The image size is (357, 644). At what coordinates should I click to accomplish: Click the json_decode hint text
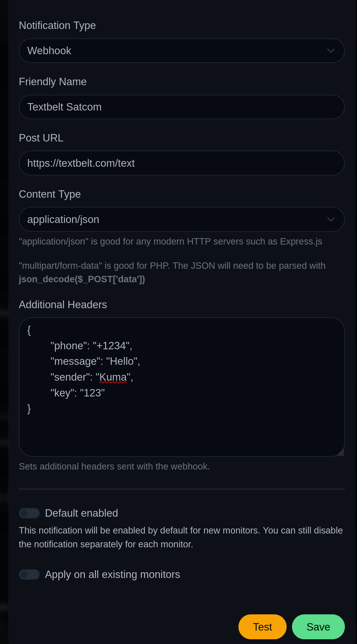[x=82, y=279]
